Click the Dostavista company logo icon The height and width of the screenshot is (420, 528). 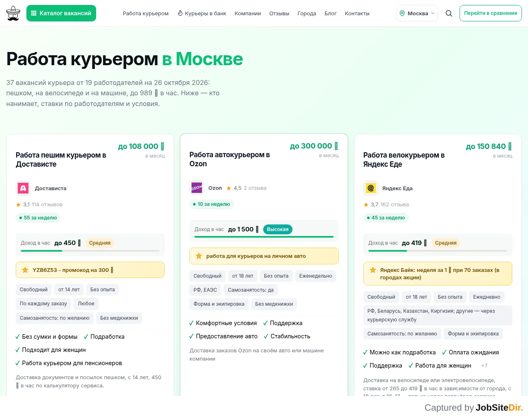click(23, 188)
